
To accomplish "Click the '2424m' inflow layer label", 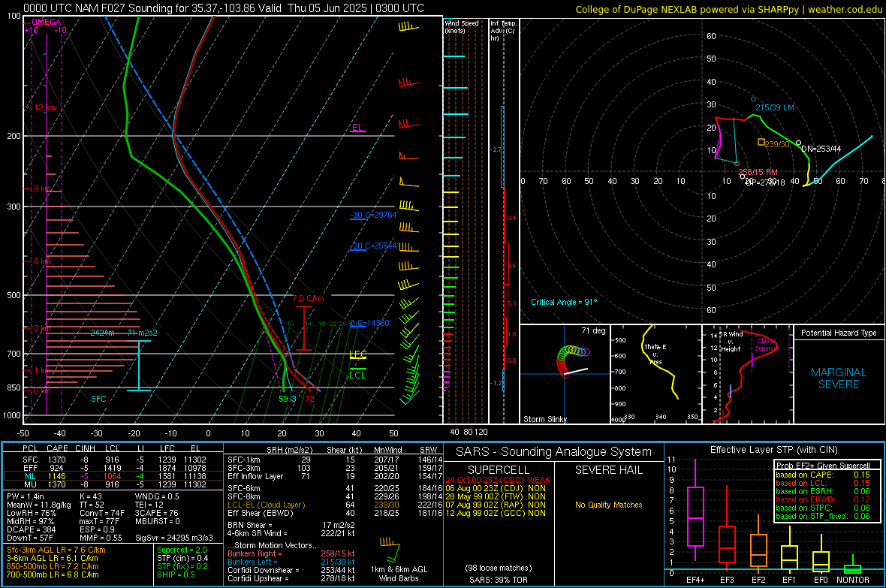I will click(102, 333).
